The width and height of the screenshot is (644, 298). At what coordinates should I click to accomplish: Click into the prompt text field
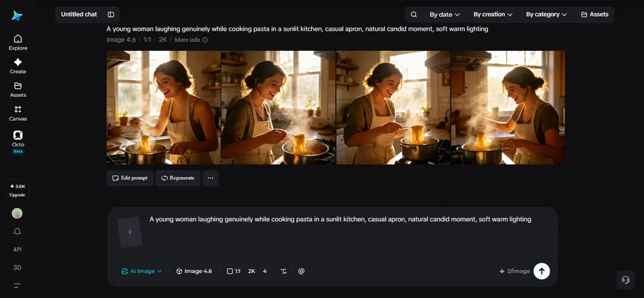(340, 219)
